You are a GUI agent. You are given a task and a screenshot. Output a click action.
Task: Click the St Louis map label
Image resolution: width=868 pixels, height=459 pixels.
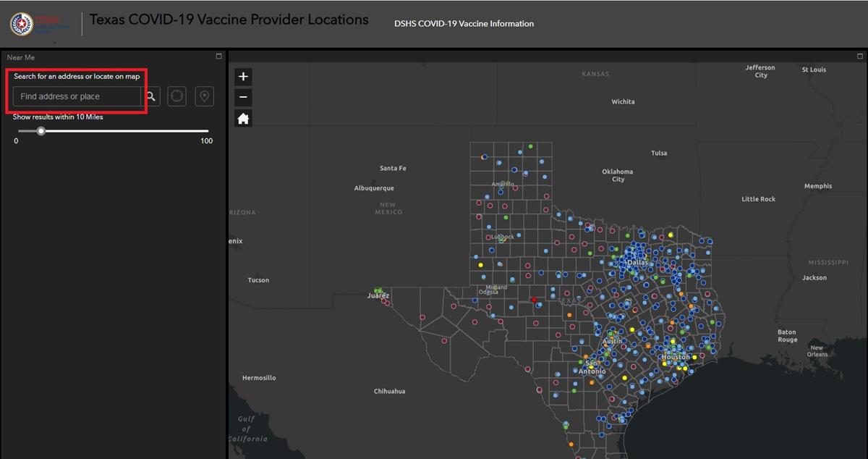[x=814, y=70]
